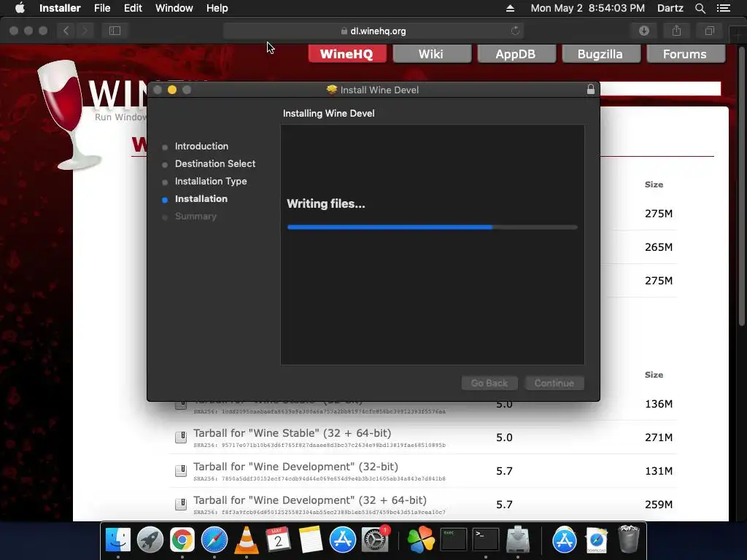Toggle Safari sidebar button
Viewport: 747px width, 560px height.
[115, 31]
